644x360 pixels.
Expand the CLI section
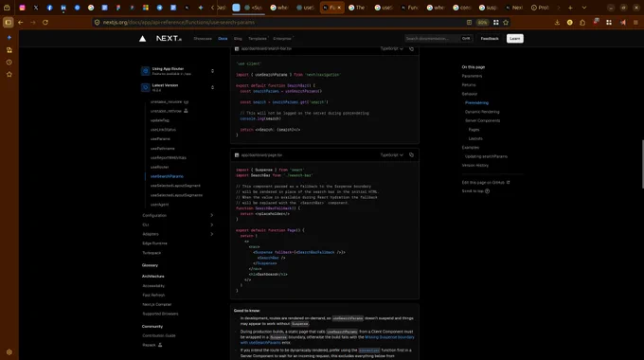(x=177, y=225)
